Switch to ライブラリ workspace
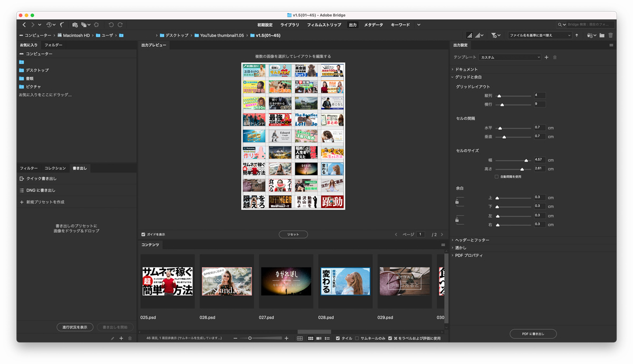 (290, 25)
